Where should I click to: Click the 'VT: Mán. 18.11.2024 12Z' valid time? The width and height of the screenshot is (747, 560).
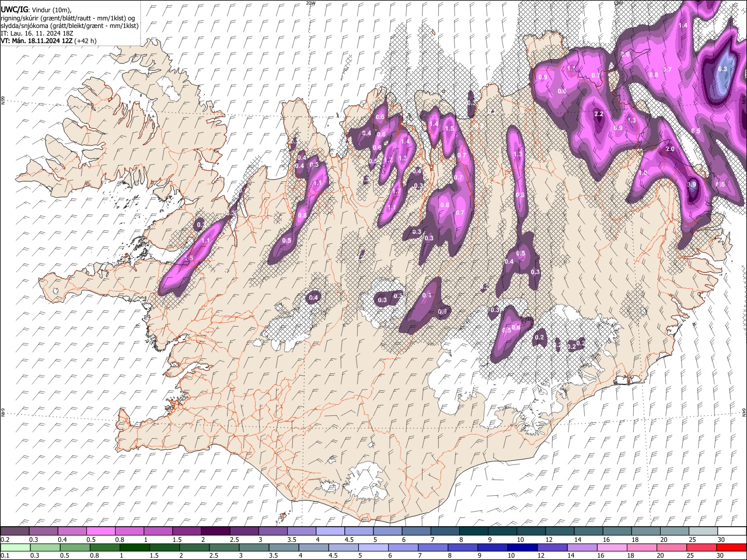(x=36, y=41)
